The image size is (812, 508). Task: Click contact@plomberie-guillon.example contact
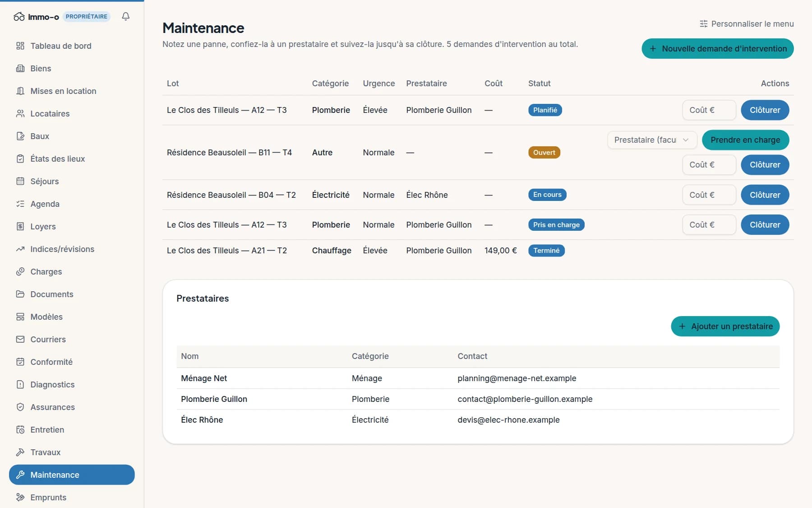pyautogui.click(x=525, y=399)
